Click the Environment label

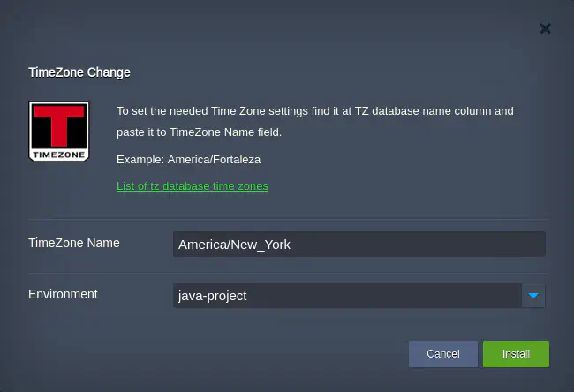[63, 294]
